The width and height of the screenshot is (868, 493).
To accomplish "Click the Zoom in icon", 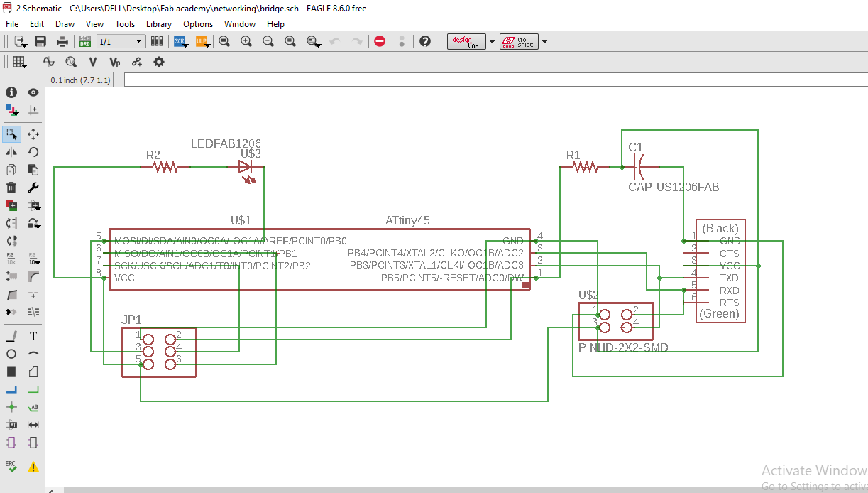I will 246,41.
